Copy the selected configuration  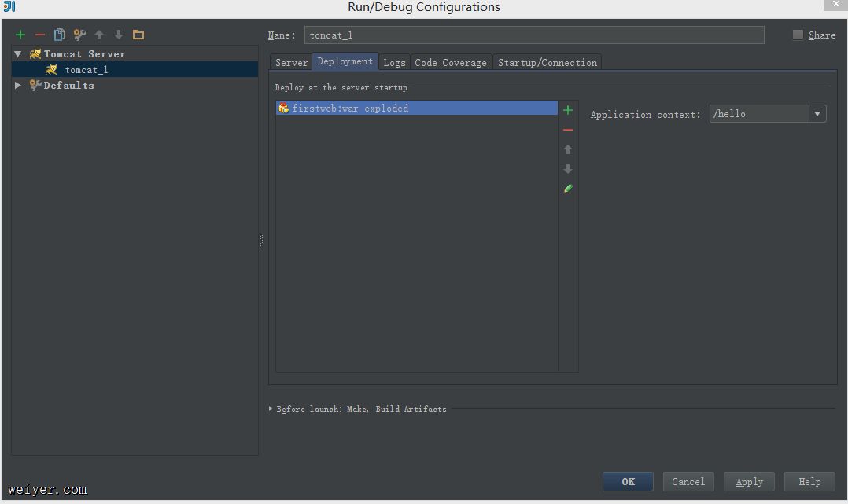[60, 35]
